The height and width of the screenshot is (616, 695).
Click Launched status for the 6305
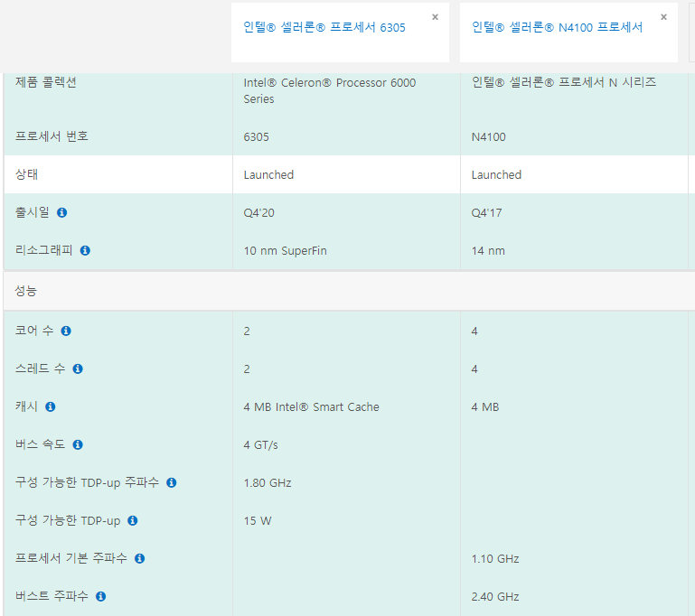[268, 175]
